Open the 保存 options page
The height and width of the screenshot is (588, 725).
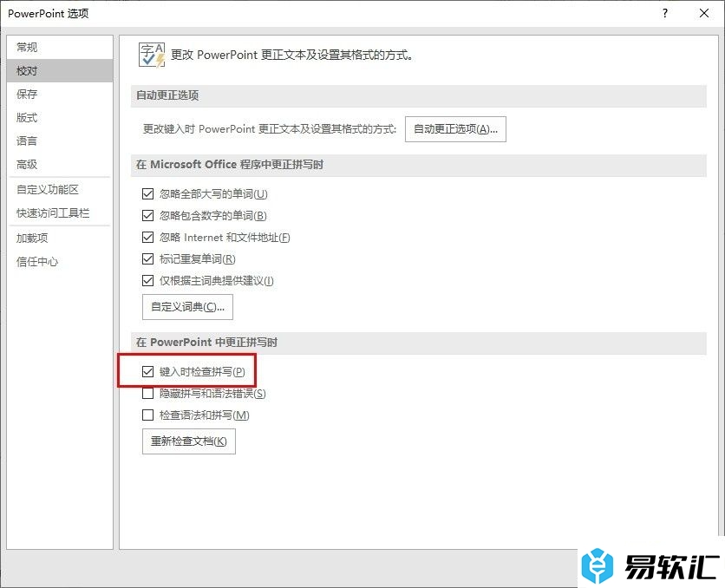(x=60, y=95)
